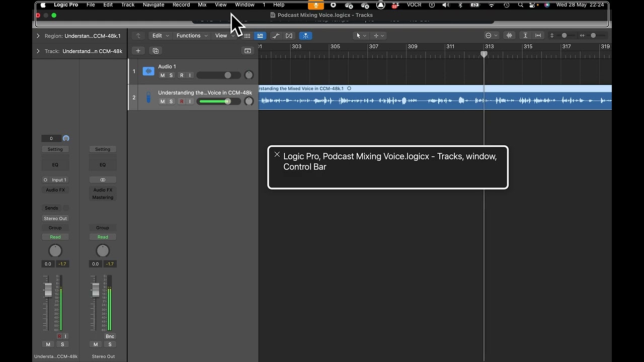Image resolution: width=644 pixels, height=362 pixels.
Task: Click the stereo link icon on Stereo Out
Action: [x=103, y=179]
